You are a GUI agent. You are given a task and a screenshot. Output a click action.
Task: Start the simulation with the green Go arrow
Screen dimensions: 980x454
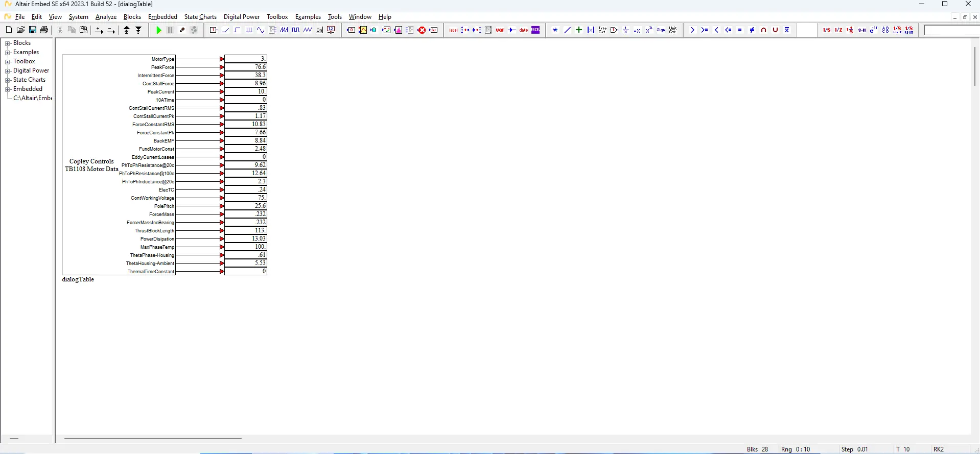tap(158, 30)
